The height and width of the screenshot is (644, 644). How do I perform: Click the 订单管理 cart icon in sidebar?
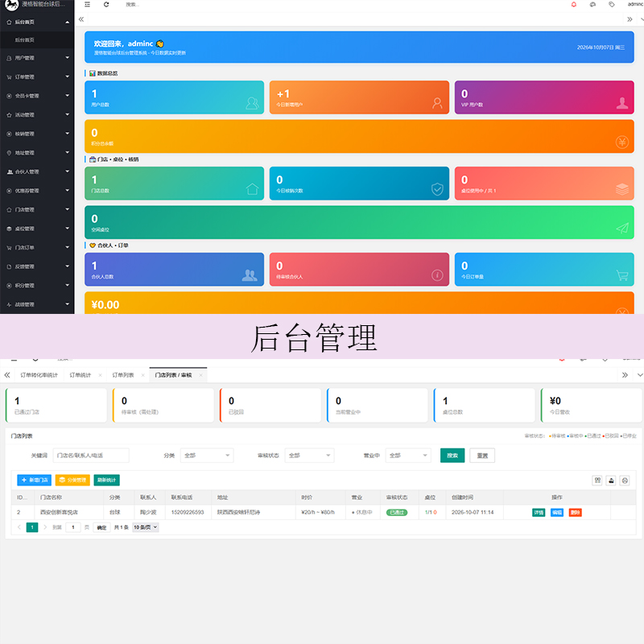(x=9, y=77)
